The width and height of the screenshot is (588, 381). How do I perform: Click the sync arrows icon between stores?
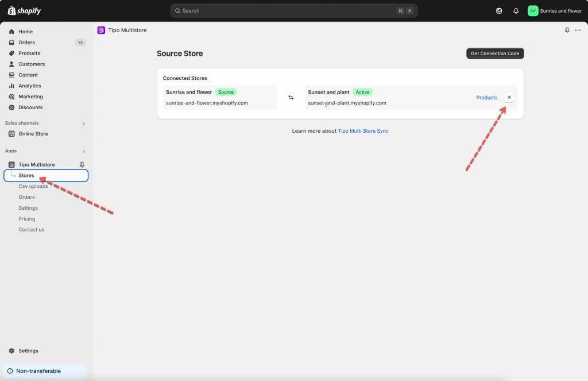click(291, 98)
